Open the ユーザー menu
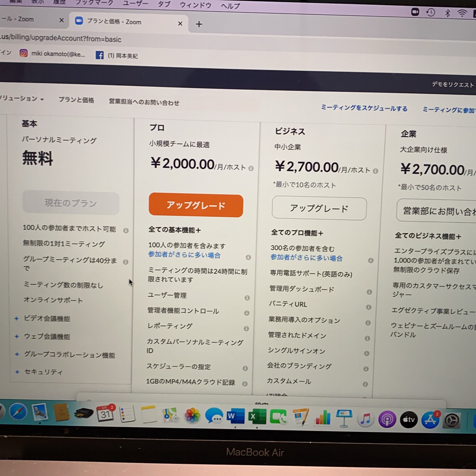This screenshot has height=476, width=476. coord(135,3)
